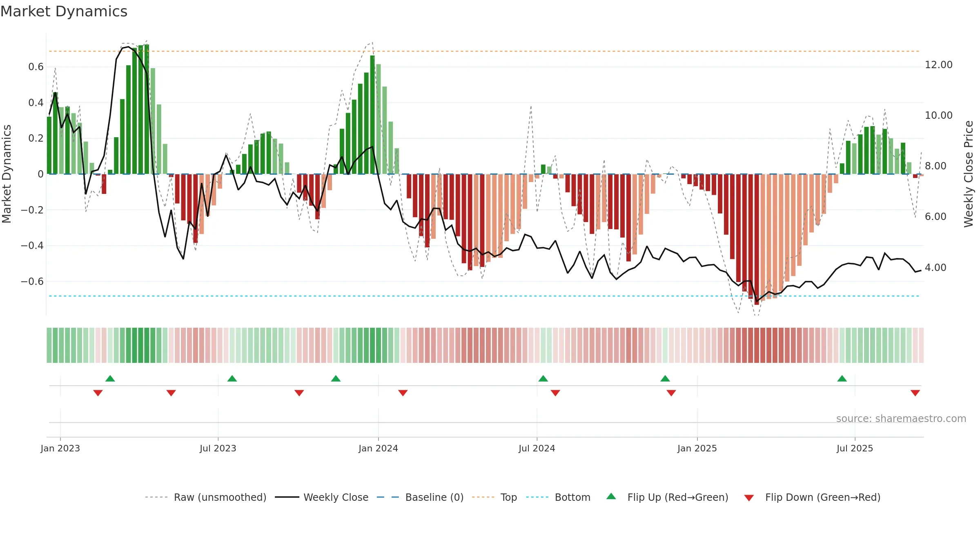Hide the Baseline (0) legend series
The image size is (980, 551).
click(x=420, y=497)
